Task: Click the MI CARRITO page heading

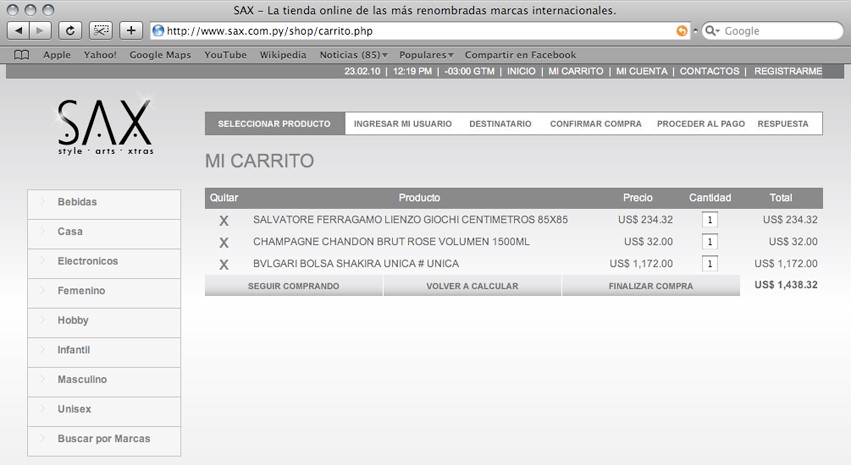Action: (259, 161)
